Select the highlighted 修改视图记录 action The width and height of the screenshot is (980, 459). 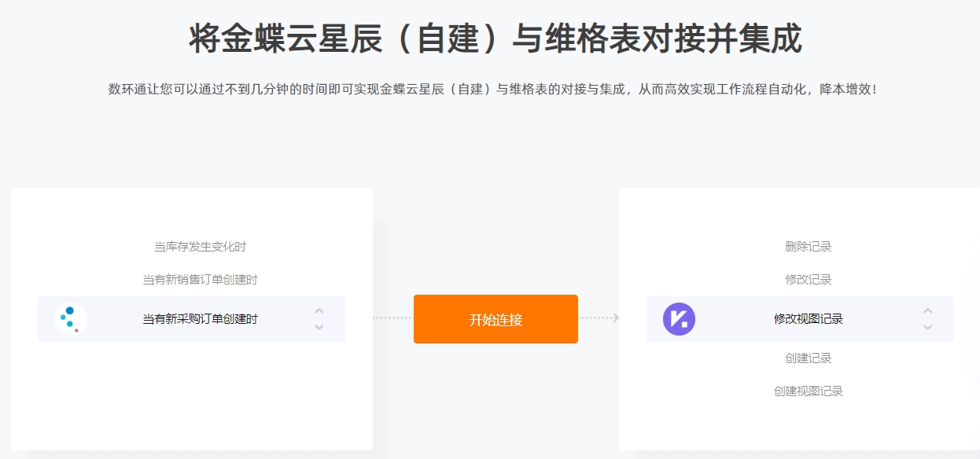800,319
